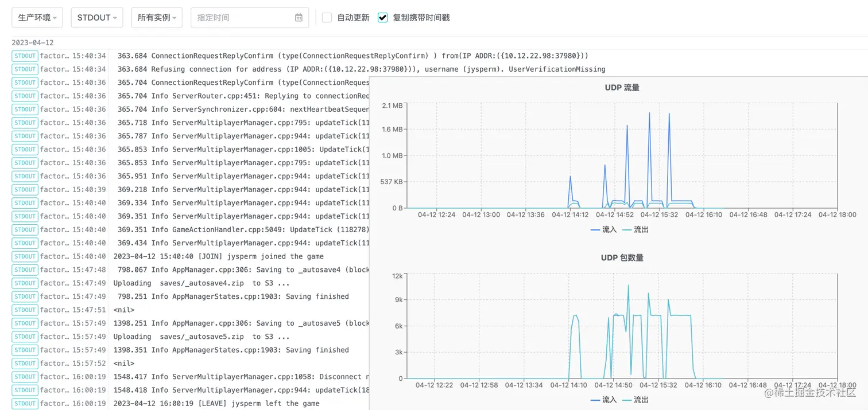The width and height of the screenshot is (868, 410).
Task: Click STDOUT tag on the ServerSynchronizer.cpp:604 row
Action: point(25,110)
